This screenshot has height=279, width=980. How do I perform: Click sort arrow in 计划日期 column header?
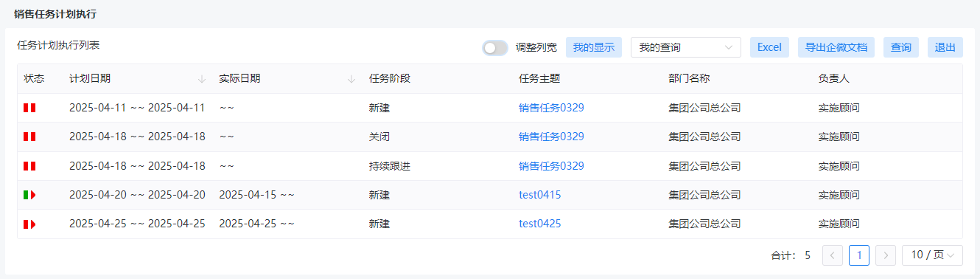pyautogui.click(x=202, y=79)
